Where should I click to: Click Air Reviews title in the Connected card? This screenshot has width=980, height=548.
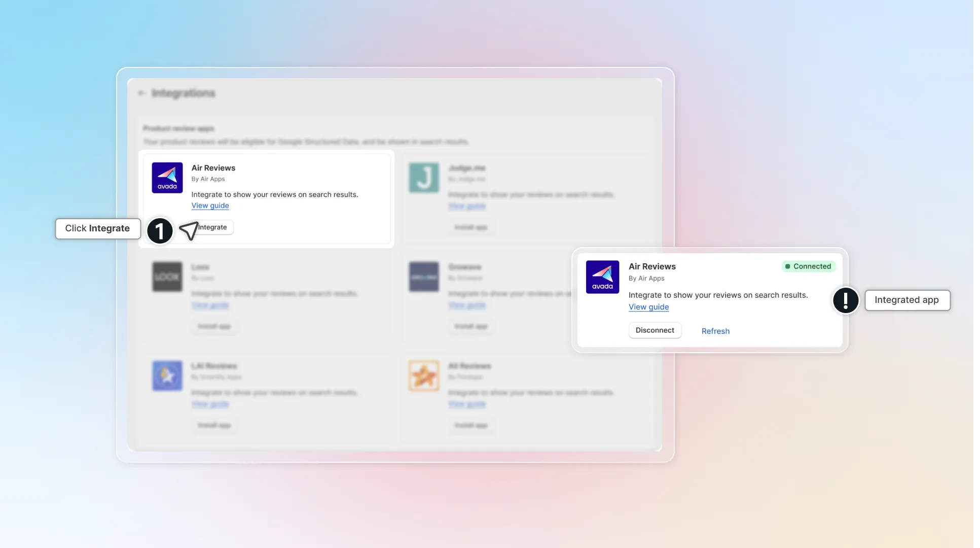(652, 266)
